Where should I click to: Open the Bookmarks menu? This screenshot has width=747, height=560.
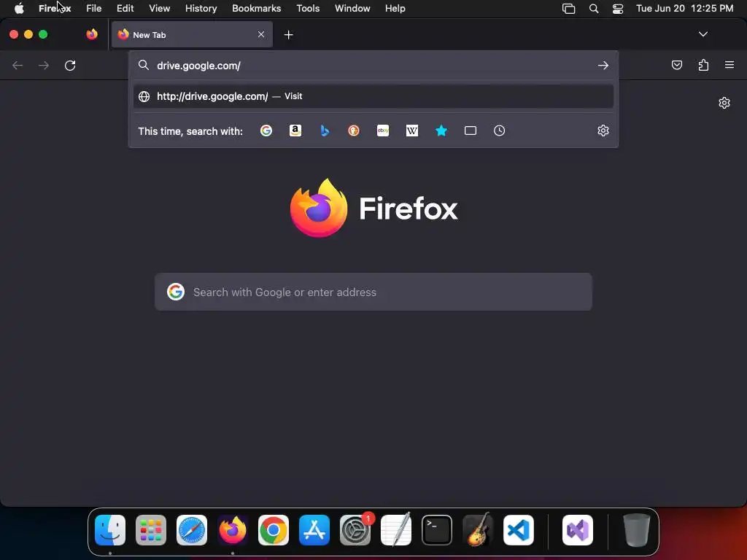coord(256,8)
